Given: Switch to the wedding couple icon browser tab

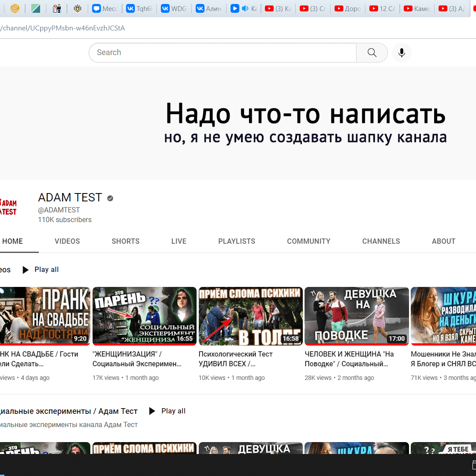Looking at the screenshot, I should pyautogui.click(x=56, y=8).
